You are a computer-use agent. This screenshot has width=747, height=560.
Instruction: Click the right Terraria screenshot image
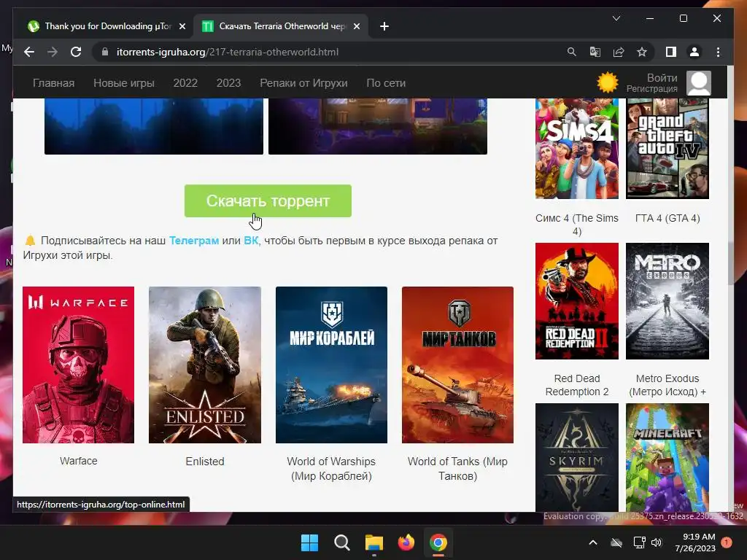click(x=378, y=126)
